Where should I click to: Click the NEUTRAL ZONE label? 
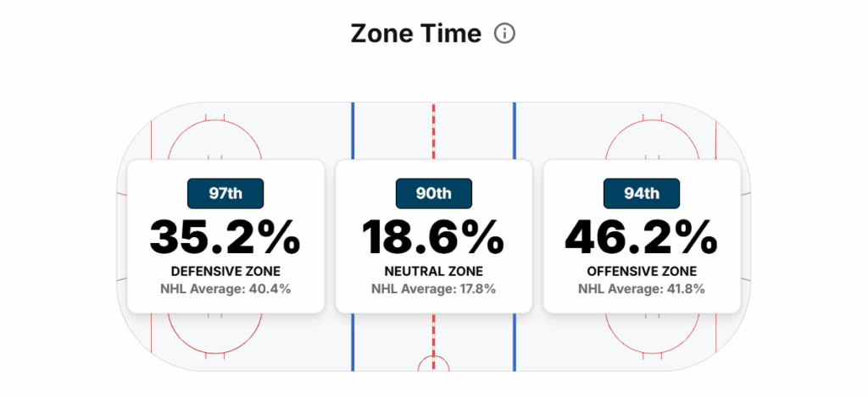pyautogui.click(x=434, y=272)
